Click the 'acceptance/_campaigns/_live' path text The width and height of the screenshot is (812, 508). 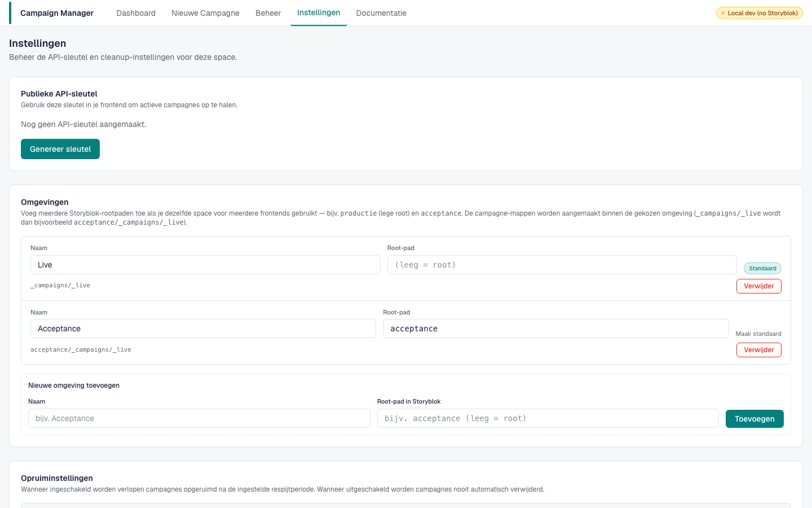[x=81, y=350]
